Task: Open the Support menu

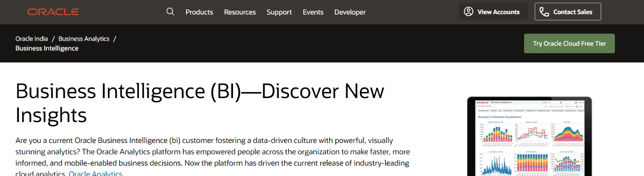Action: click(279, 12)
